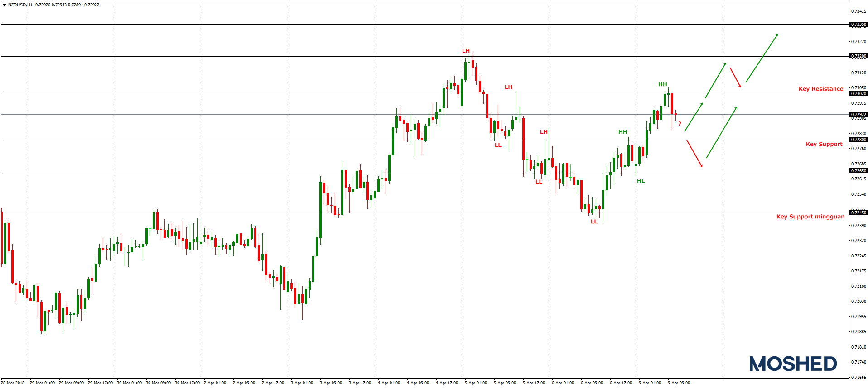Image resolution: width=868 pixels, height=388 pixels.
Task: Click the lowest red LL label near 6 Apr 09:00
Action: (594, 222)
